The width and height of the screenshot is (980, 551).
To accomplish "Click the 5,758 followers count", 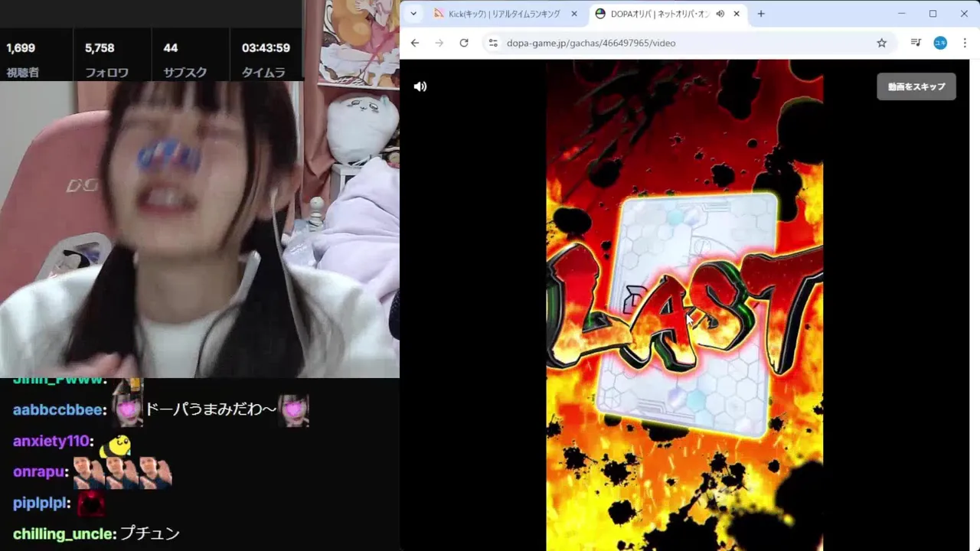I will click(x=100, y=48).
